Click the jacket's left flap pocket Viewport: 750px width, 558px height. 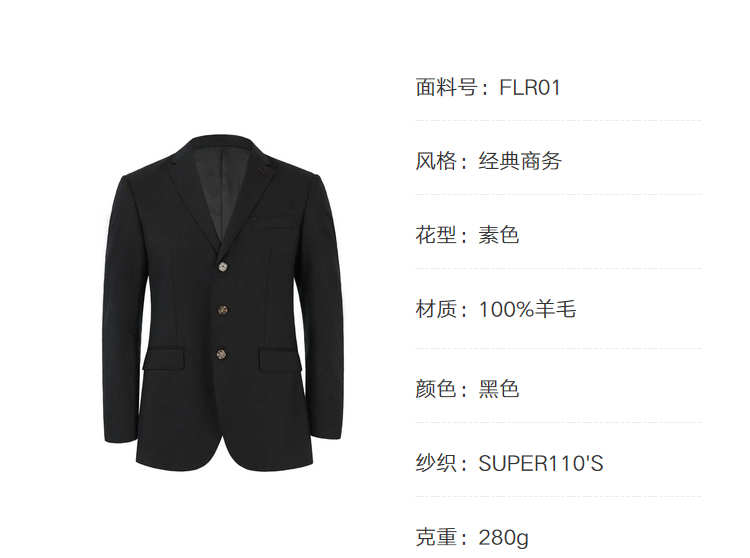tap(164, 360)
